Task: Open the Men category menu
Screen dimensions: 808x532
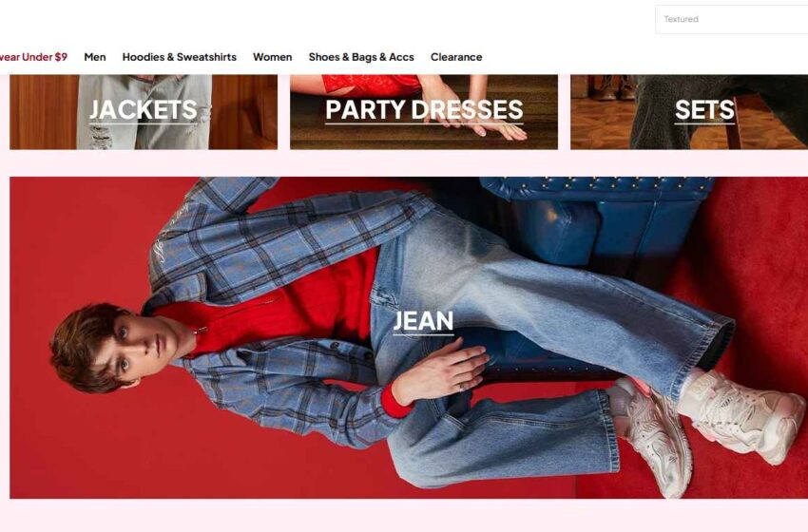Action: tap(95, 57)
